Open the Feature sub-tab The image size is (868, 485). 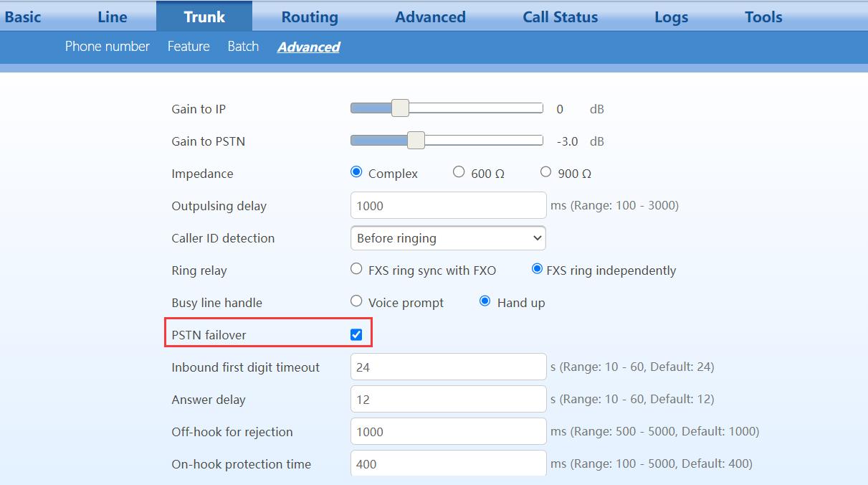tap(189, 47)
